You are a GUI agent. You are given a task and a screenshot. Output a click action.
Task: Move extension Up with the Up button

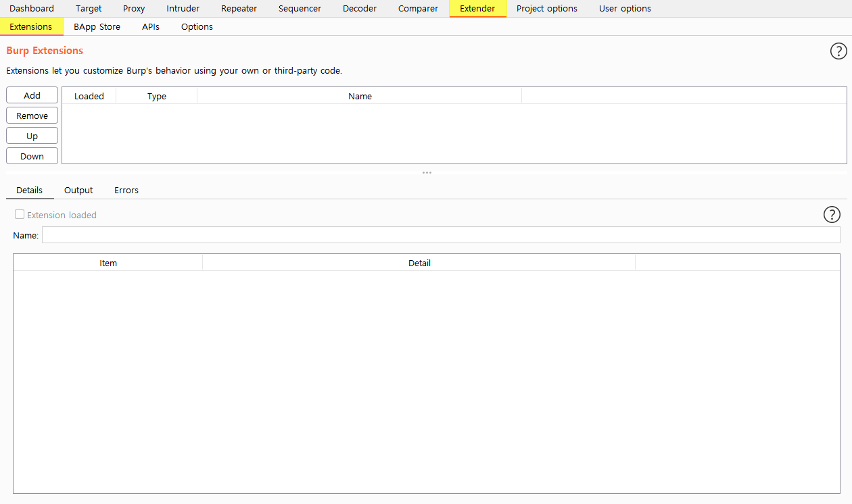(x=32, y=136)
